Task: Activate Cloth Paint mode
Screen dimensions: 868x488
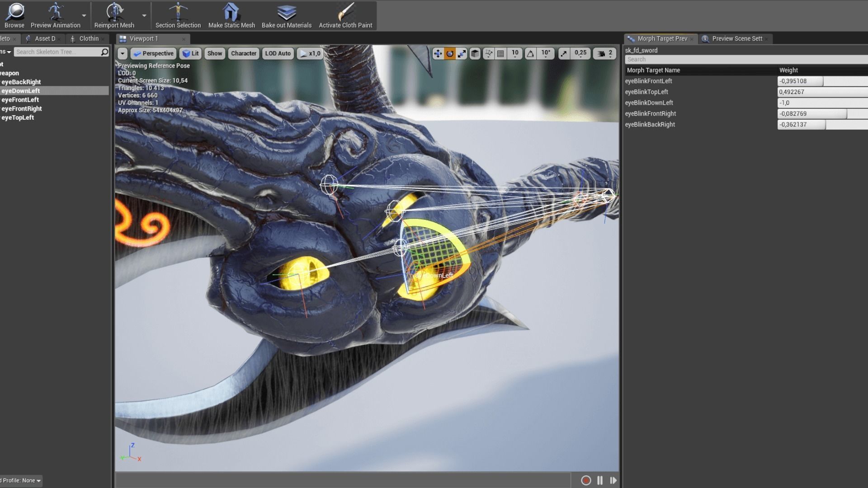Action: [x=346, y=14]
